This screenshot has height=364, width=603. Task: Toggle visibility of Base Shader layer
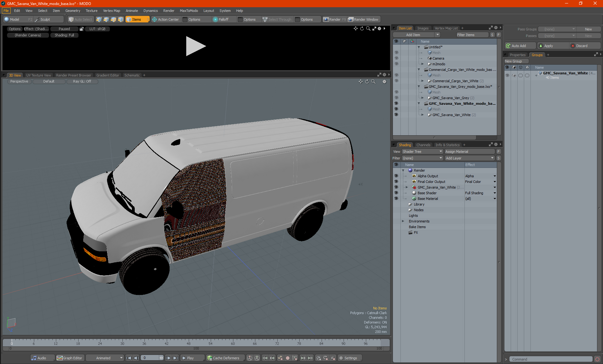[x=396, y=193]
